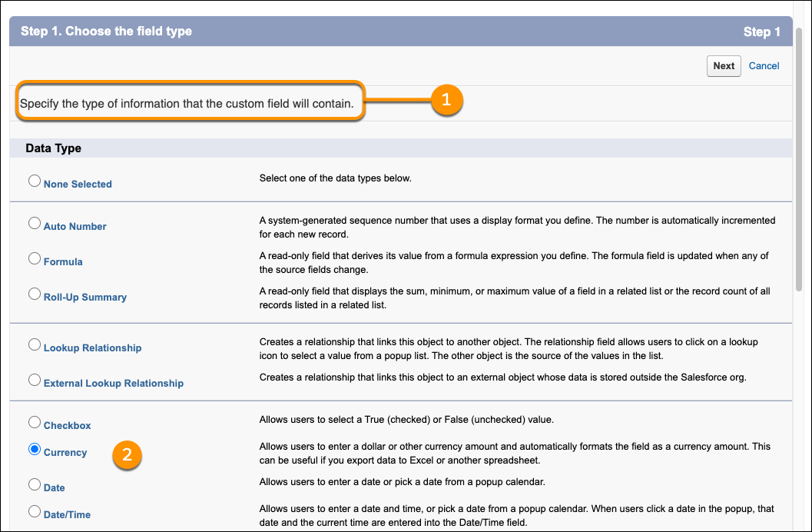
Task: Select the Currency radio button
Action: click(x=34, y=448)
